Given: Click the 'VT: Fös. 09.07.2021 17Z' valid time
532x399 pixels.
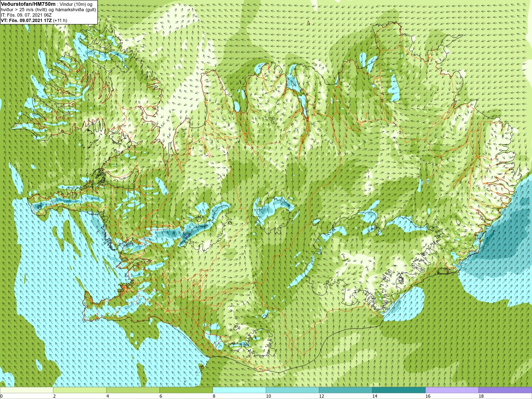Looking at the screenshot, I should click(x=26, y=20).
